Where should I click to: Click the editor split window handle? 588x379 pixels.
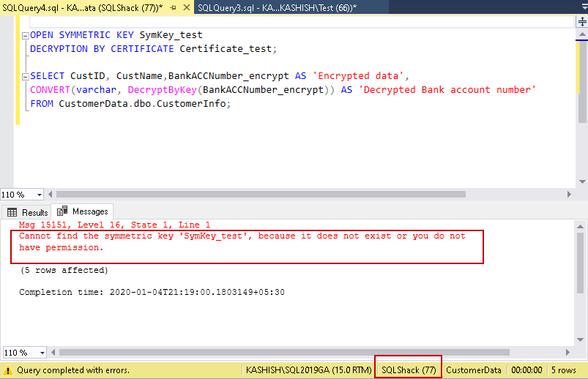[x=582, y=22]
